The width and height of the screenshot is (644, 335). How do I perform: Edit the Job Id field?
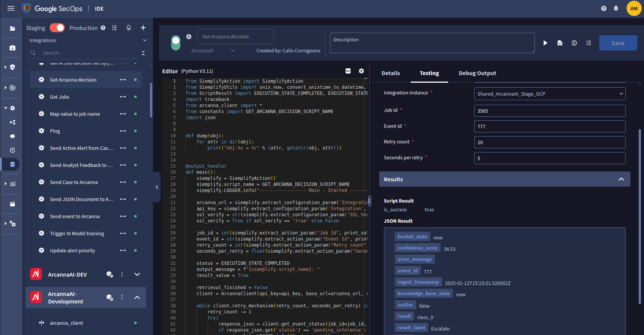tap(550, 111)
